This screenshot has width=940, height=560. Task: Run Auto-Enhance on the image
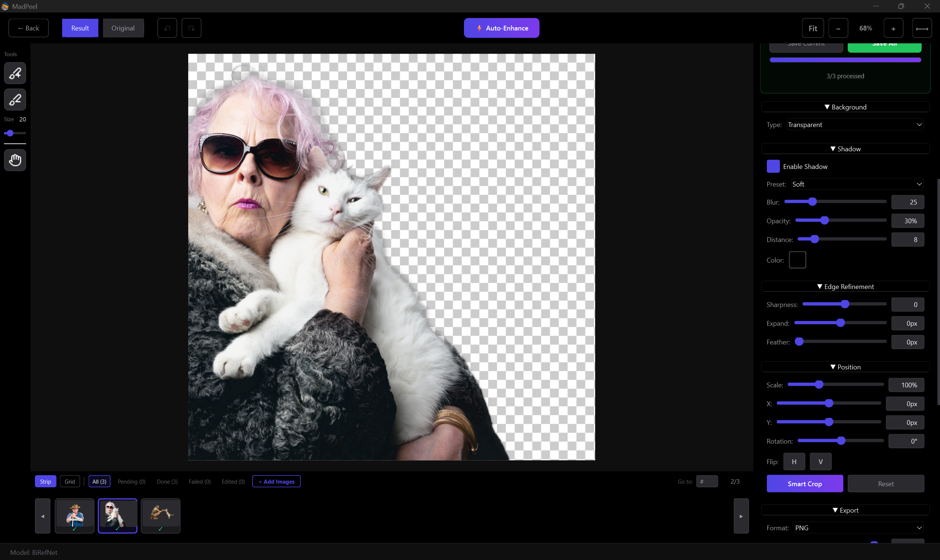click(x=501, y=28)
